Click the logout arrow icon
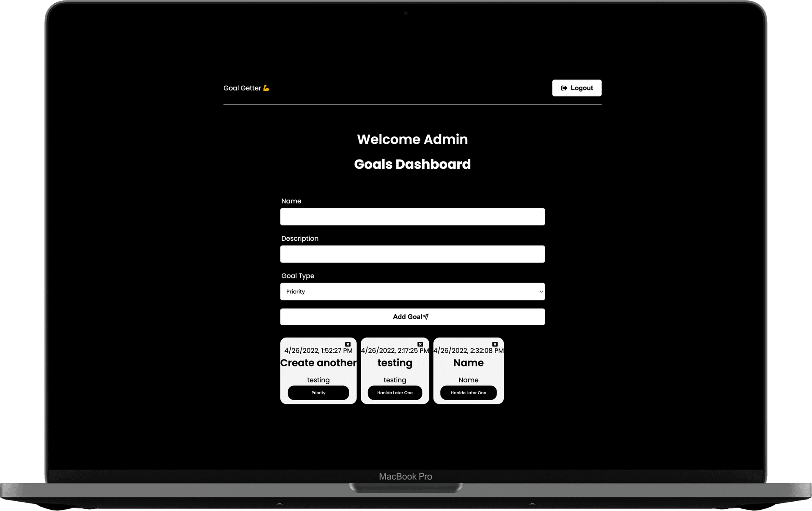 (564, 88)
